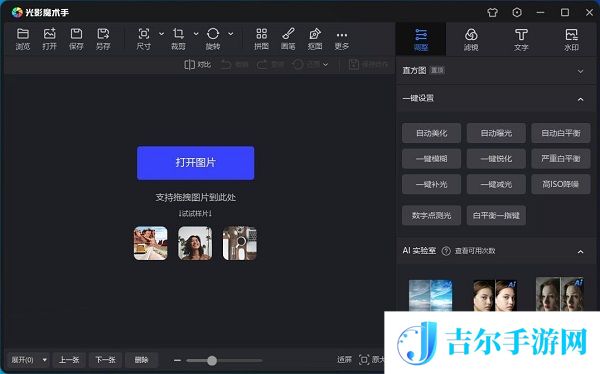Apply 自动曝光 auto exposure
Screen dimensions: 600x374
pyautogui.click(x=496, y=133)
